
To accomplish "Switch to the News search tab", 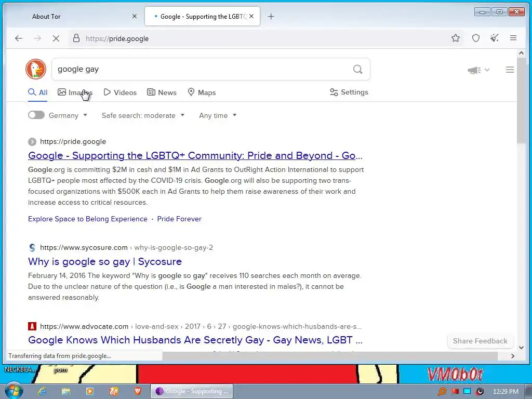I will click(x=162, y=92).
